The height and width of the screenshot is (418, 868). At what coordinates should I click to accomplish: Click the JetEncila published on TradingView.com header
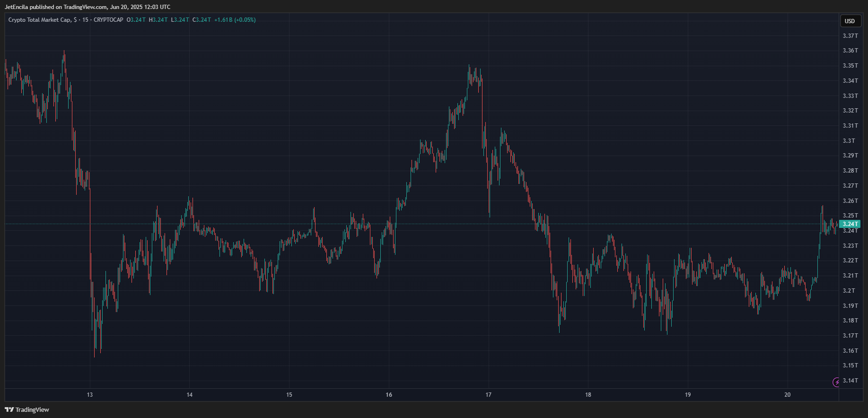(88, 7)
